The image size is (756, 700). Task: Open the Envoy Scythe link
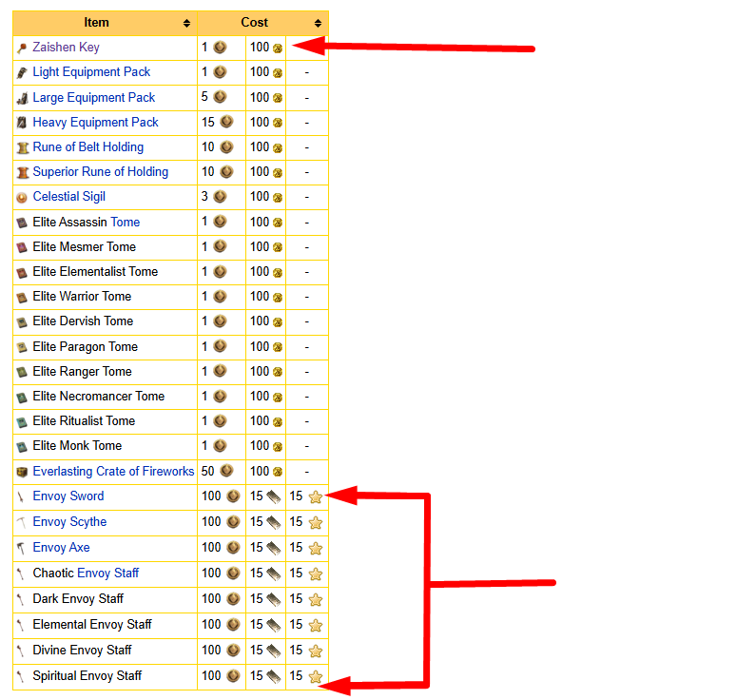point(70,521)
